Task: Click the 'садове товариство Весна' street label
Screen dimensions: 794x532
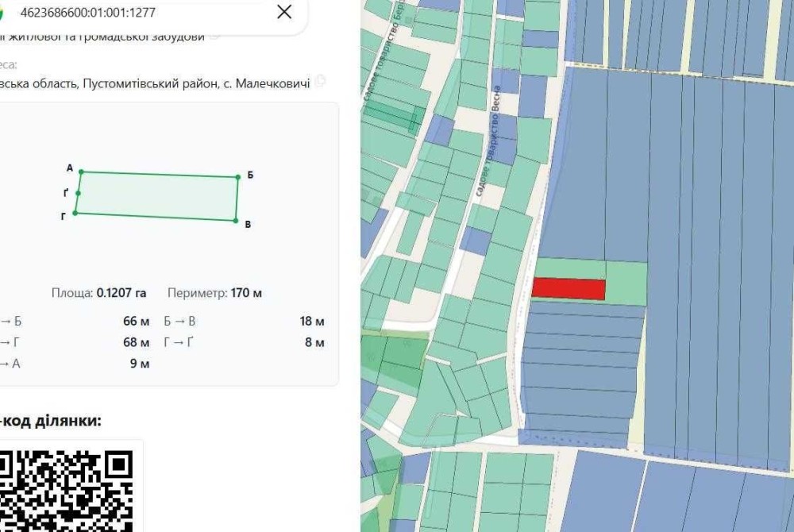Action: [489, 141]
